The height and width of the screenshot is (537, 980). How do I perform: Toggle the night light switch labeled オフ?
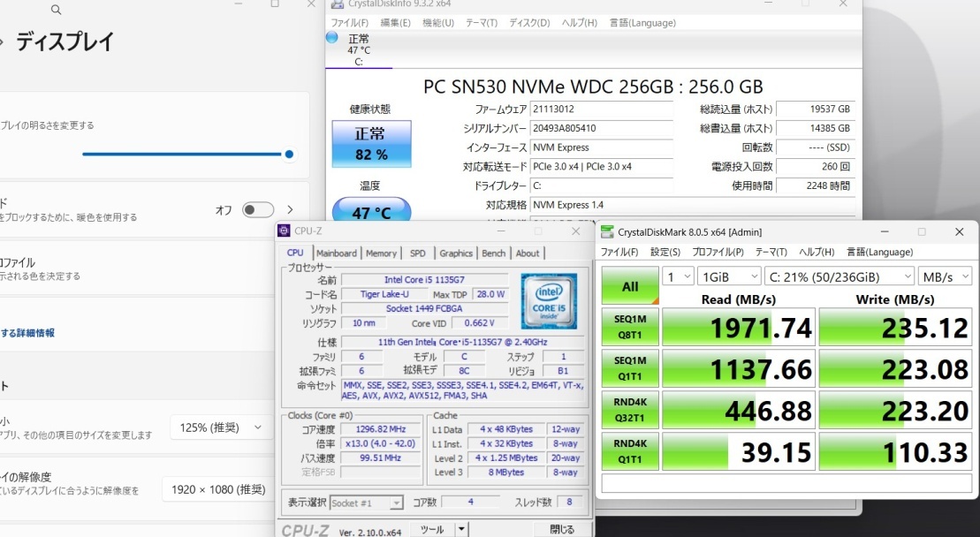[257, 209]
